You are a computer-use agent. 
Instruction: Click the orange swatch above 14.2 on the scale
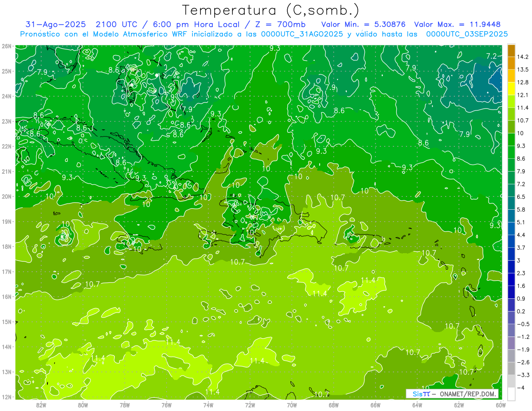(511, 51)
